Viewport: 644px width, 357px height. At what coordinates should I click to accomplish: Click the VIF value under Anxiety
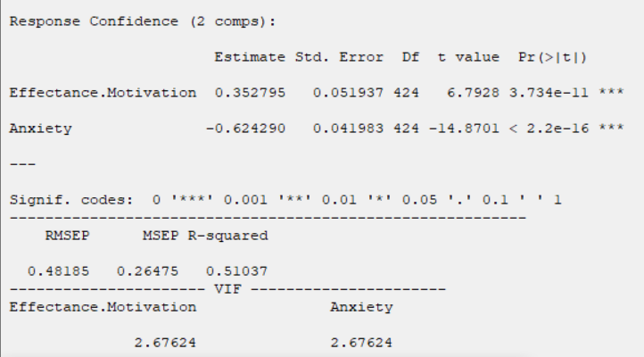[x=361, y=342]
